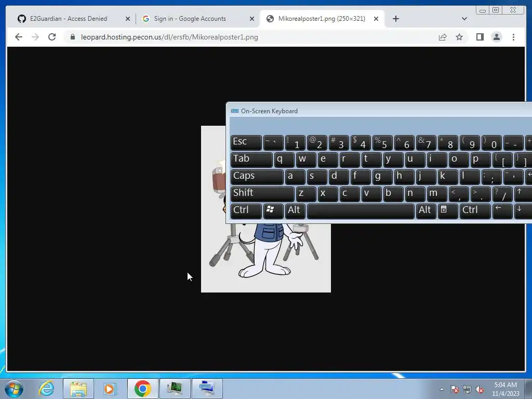The image size is (532, 399).
Task: Close the Google Accounts tab
Action: point(252,19)
